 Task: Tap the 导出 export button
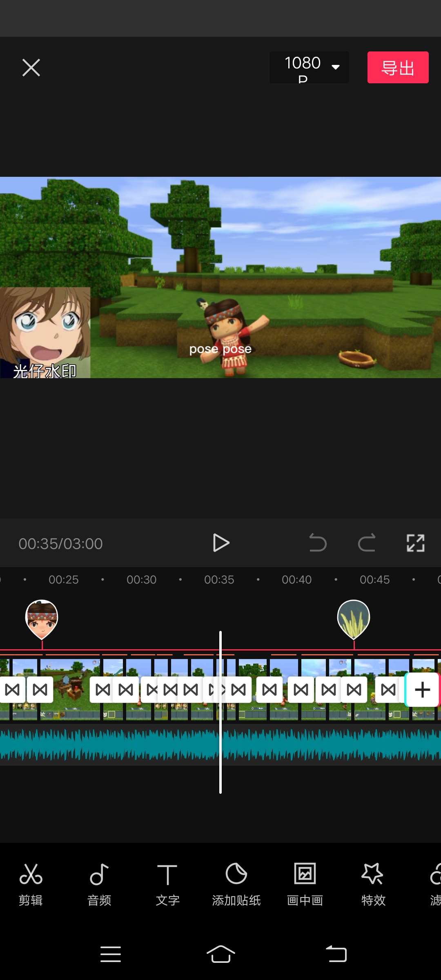click(x=398, y=67)
